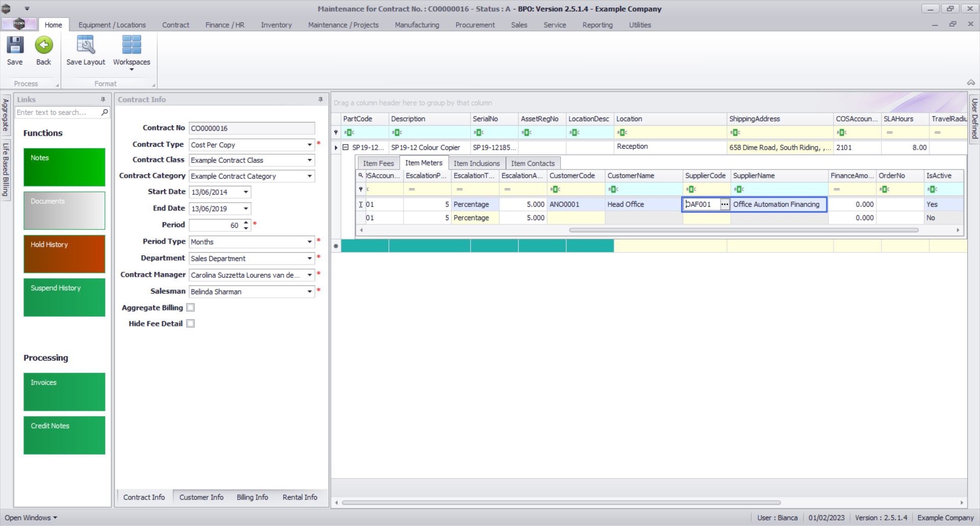Expand the Period Type dropdown
Image resolution: width=980 pixels, height=526 pixels.
[309, 242]
